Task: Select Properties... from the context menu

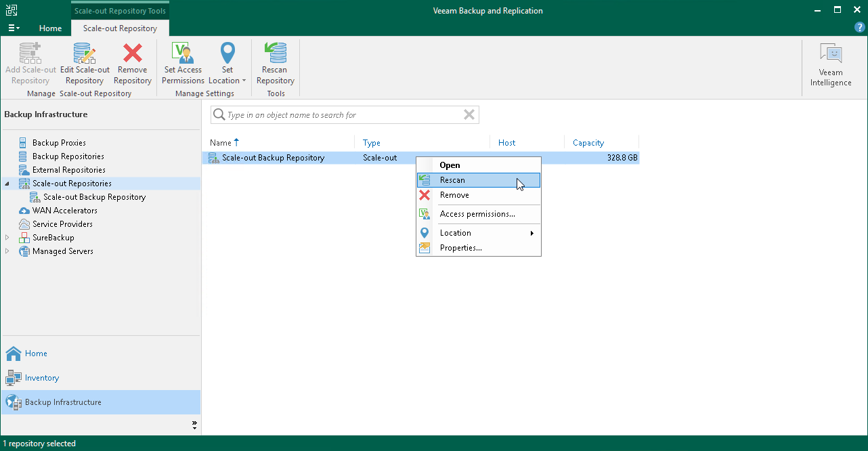Action: pyautogui.click(x=460, y=248)
